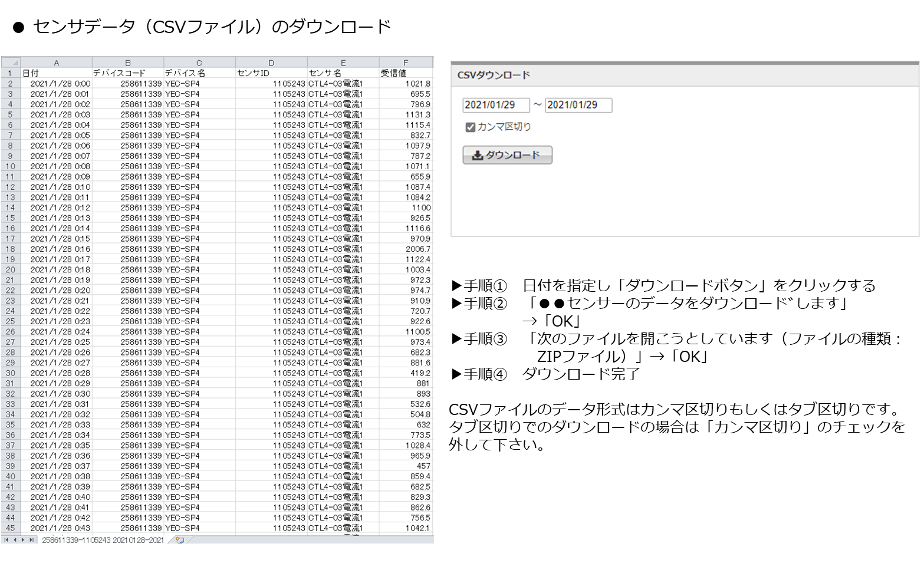Select row header 45
This screenshot has width=924, height=583.
tap(11, 528)
